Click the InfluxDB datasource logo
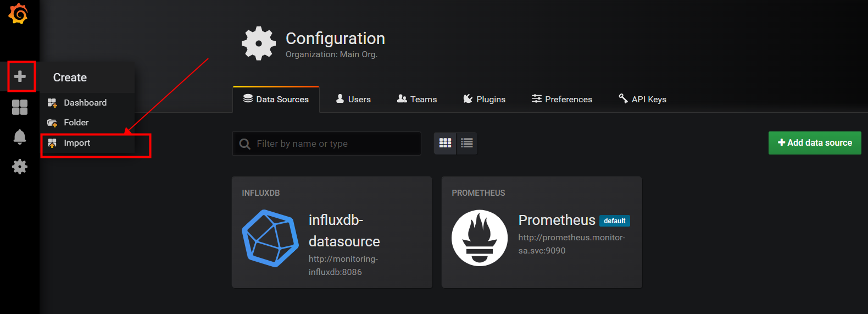Screen dimensions: 868x314 270,238
